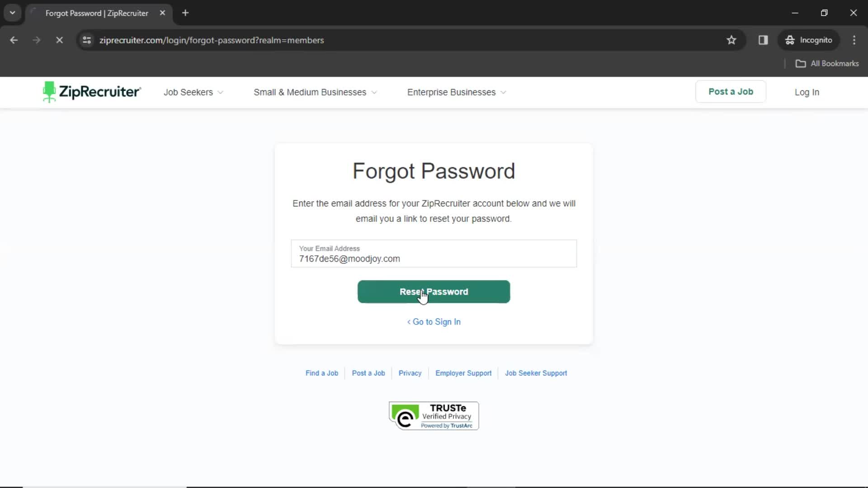Viewport: 868px width, 488px height.
Task: Click the Reset Password button
Action: tap(434, 291)
